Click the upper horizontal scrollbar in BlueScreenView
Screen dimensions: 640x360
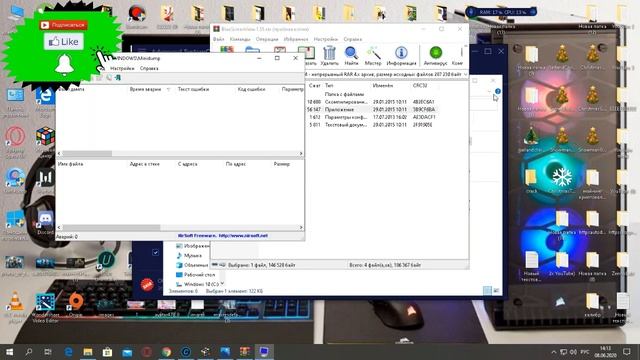pyautogui.click(x=87, y=153)
